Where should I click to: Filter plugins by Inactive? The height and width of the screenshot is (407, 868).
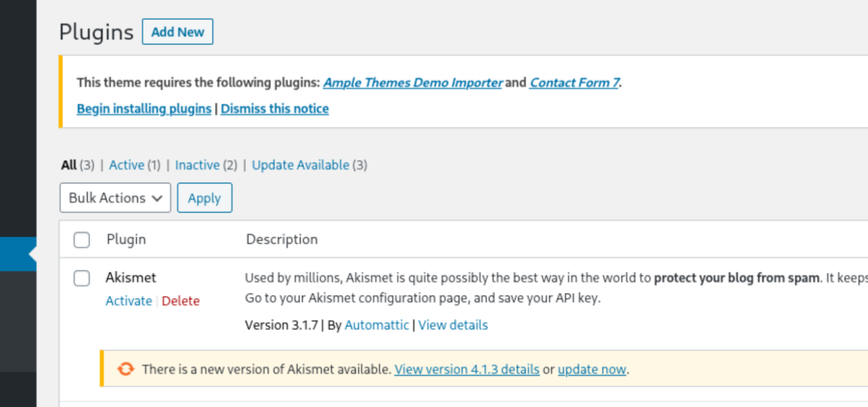197,165
